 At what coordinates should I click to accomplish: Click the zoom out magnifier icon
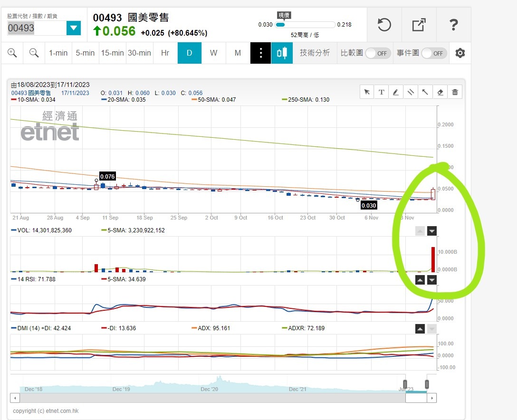click(34, 53)
